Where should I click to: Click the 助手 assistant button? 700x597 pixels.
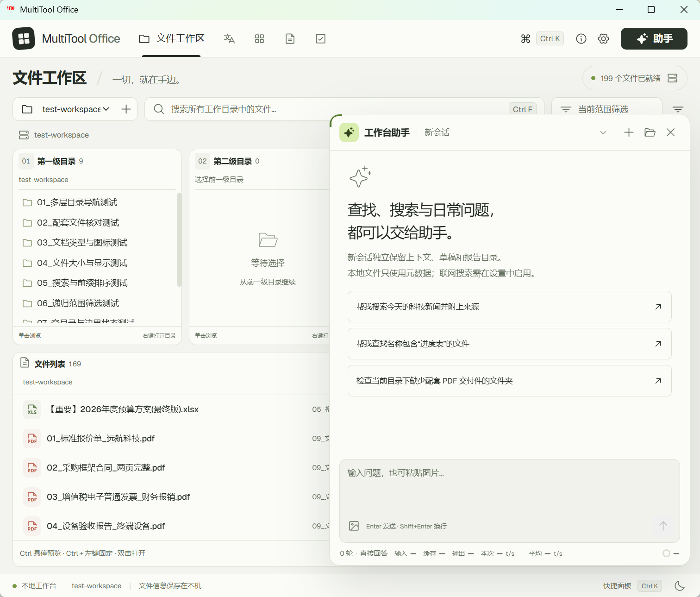[654, 38]
